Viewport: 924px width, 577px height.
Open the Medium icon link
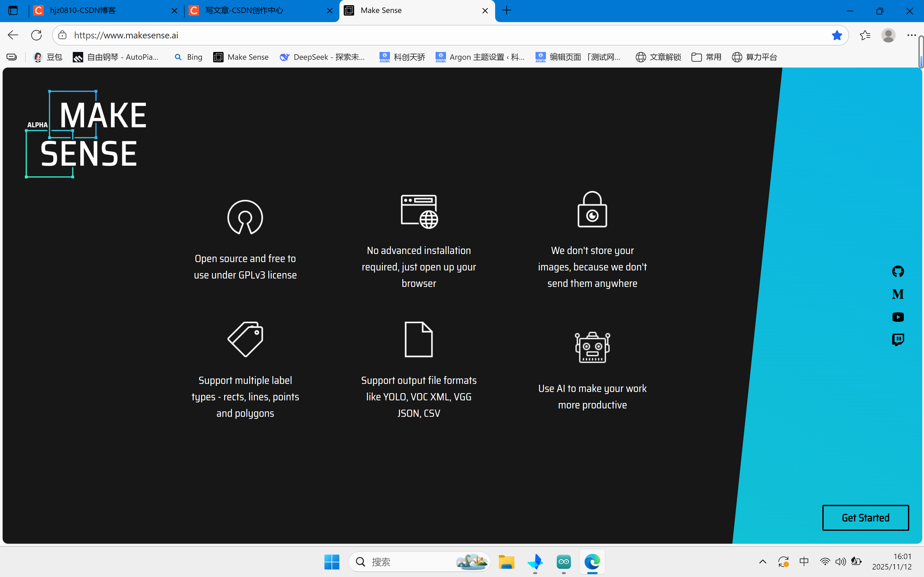[898, 294]
